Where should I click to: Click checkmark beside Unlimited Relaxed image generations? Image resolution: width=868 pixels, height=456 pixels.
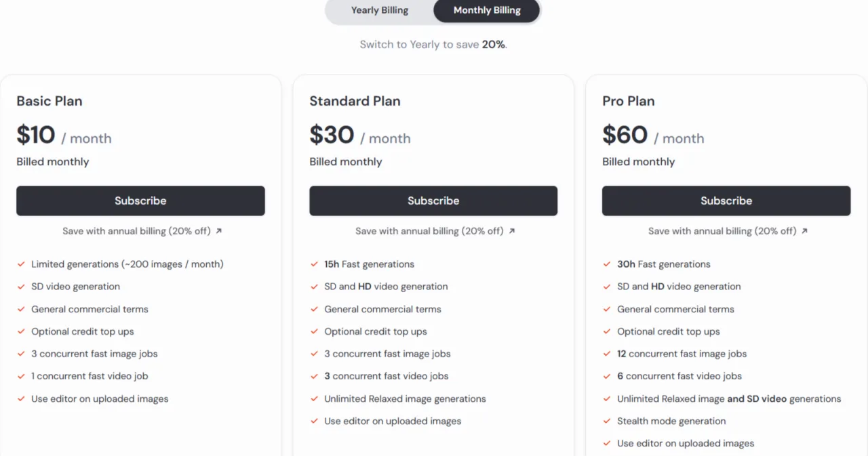pos(314,398)
